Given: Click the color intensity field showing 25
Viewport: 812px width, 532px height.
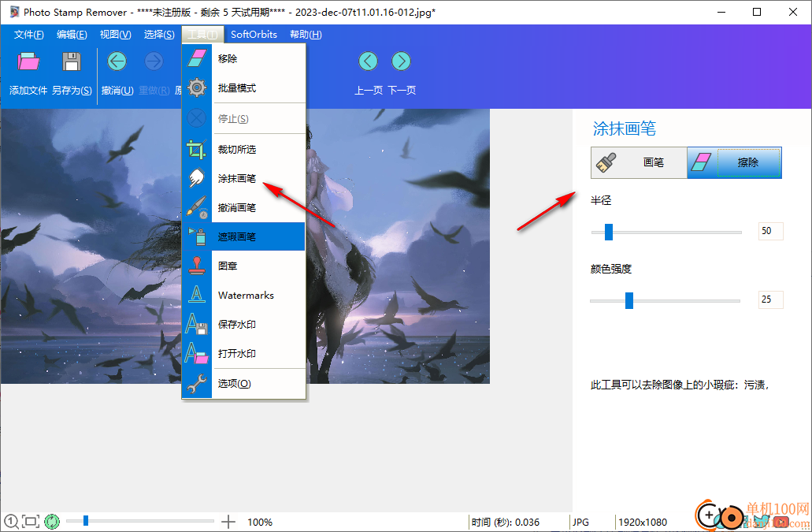Looking at the screenshot, I should coord(770,299).
